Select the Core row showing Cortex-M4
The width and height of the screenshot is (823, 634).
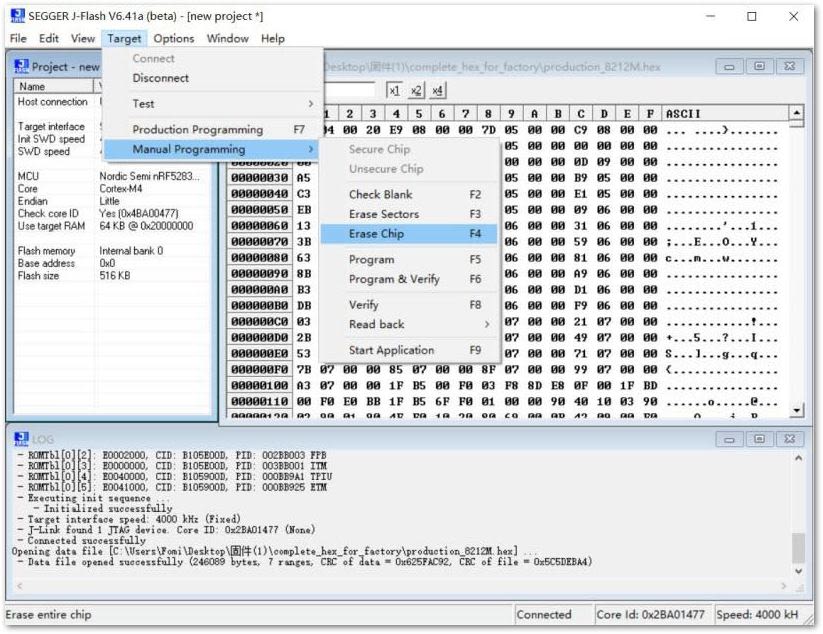[x=113, y=188]
